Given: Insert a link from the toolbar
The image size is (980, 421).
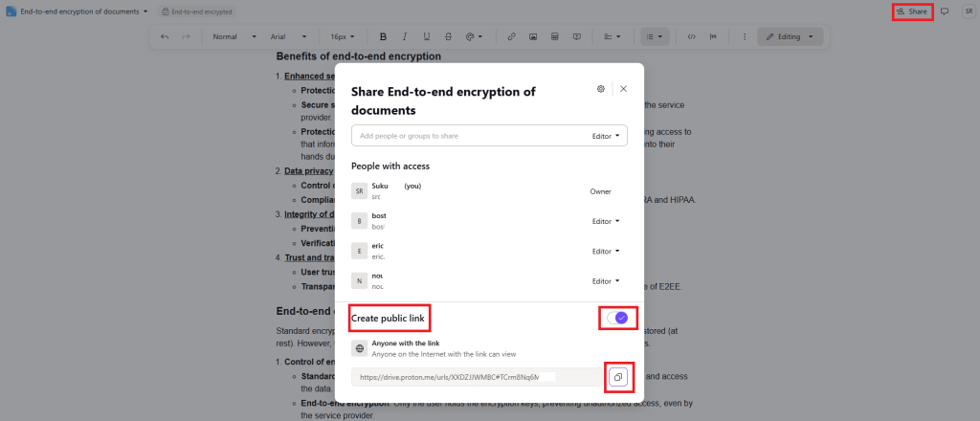Looking at the screenshot, I should (511, 37).
